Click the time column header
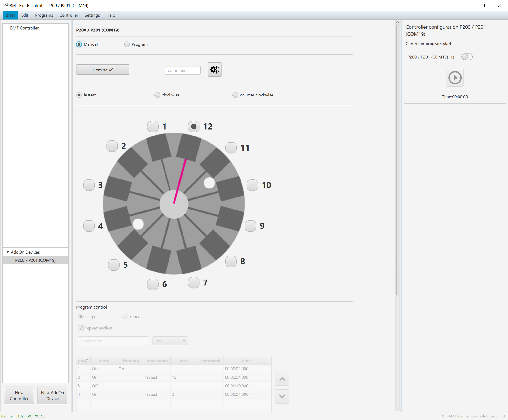 pyautogui.click(x=246, y=360)
